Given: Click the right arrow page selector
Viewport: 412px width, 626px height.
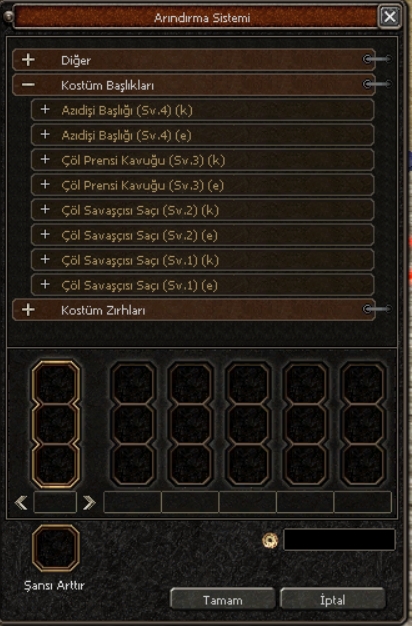Looking at the screenshot, I should point(89,503).
